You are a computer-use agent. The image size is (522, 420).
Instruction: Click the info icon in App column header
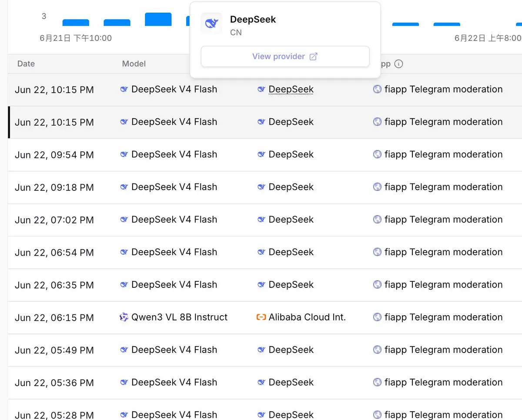pos(398,64)
